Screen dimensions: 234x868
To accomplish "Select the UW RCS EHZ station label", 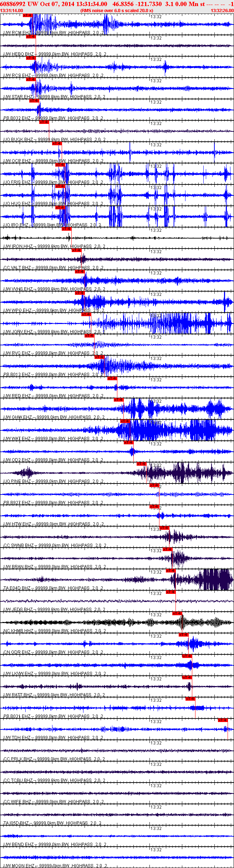I will (17, 75).
